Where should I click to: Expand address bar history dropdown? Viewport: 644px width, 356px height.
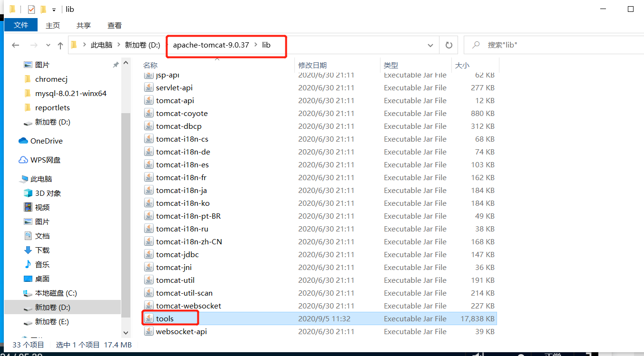(430, 45)
